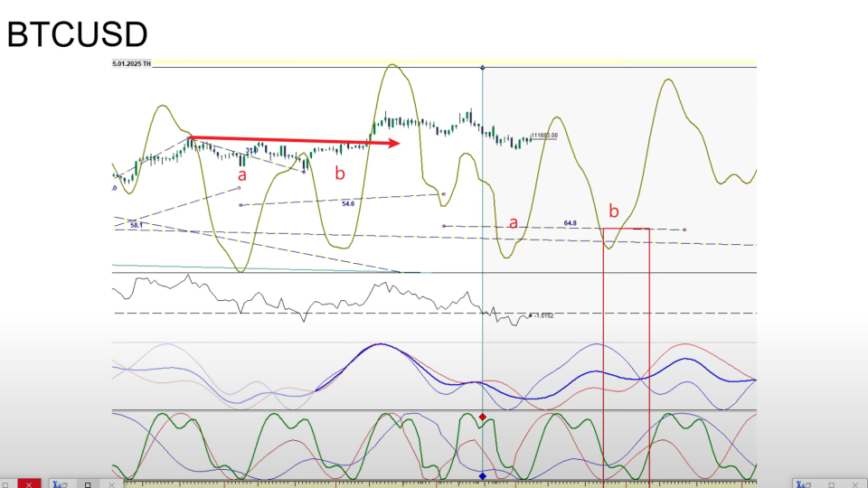Click the 64.8 trendline angle label

tap(571, 221)
